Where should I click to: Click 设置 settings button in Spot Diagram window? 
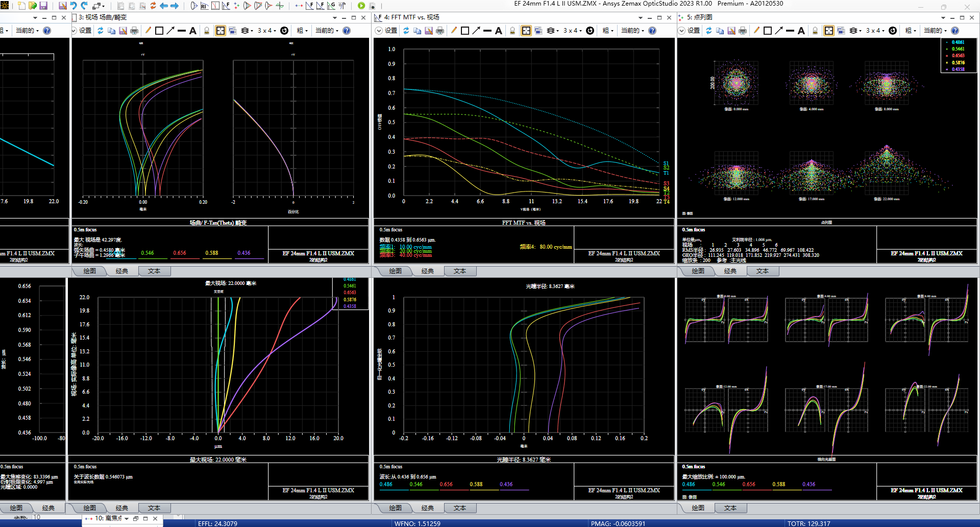[694, 31]
